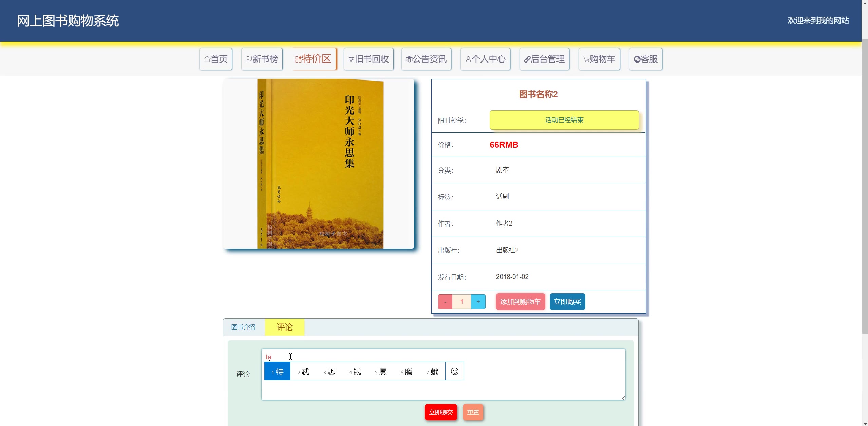Click the 重置 reset button
This screenshot has height=426, width=868.
pyautogui.click(x=473, y=412)
